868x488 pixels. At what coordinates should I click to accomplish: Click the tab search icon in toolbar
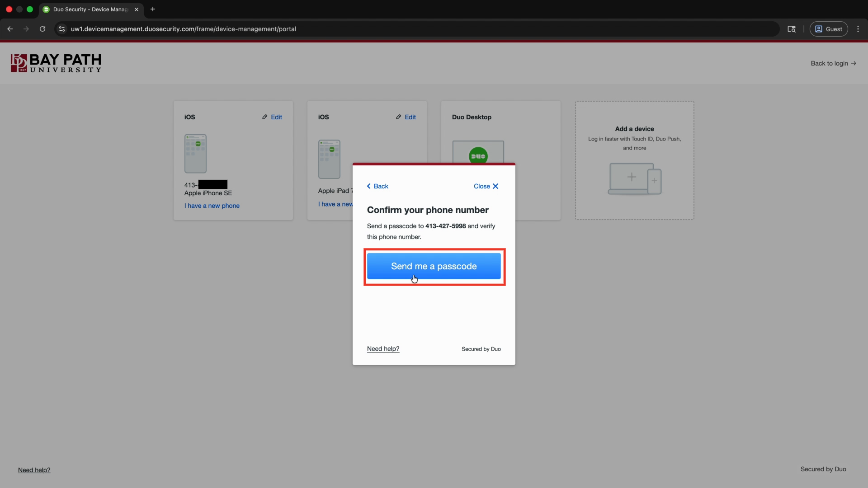[792, 29]
